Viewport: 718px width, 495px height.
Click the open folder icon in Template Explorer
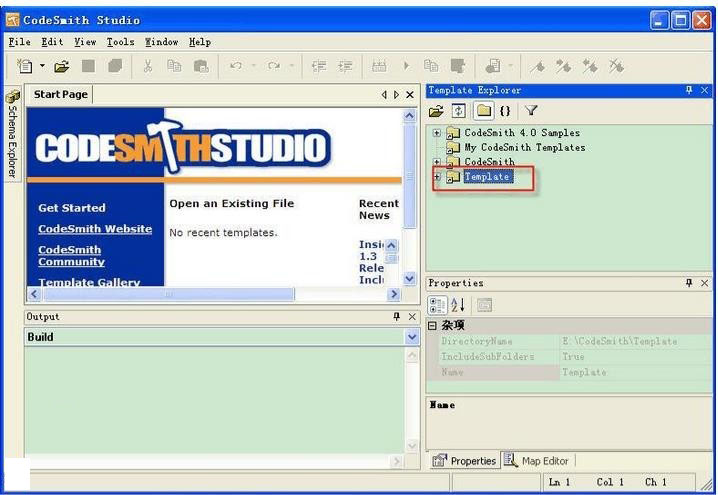pos(436,110)
